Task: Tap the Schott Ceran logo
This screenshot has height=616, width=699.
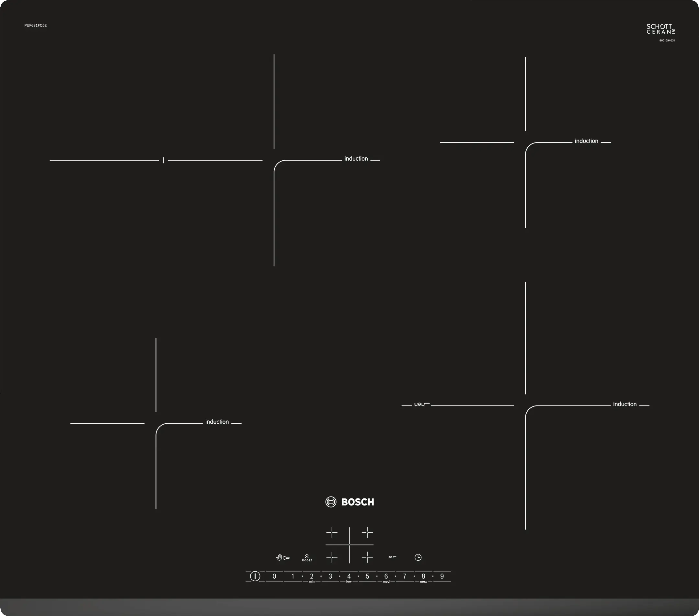Action: (x=660, y=29)
